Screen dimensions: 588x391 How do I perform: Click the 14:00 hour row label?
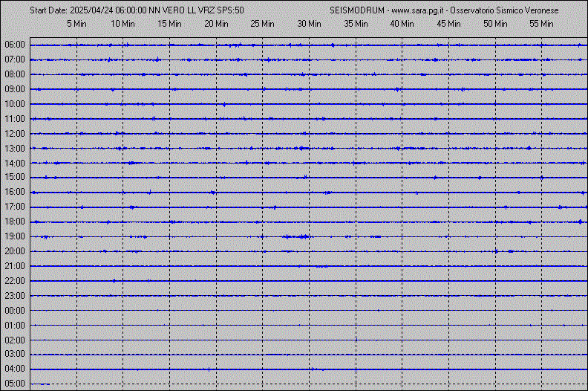point(15,164)
